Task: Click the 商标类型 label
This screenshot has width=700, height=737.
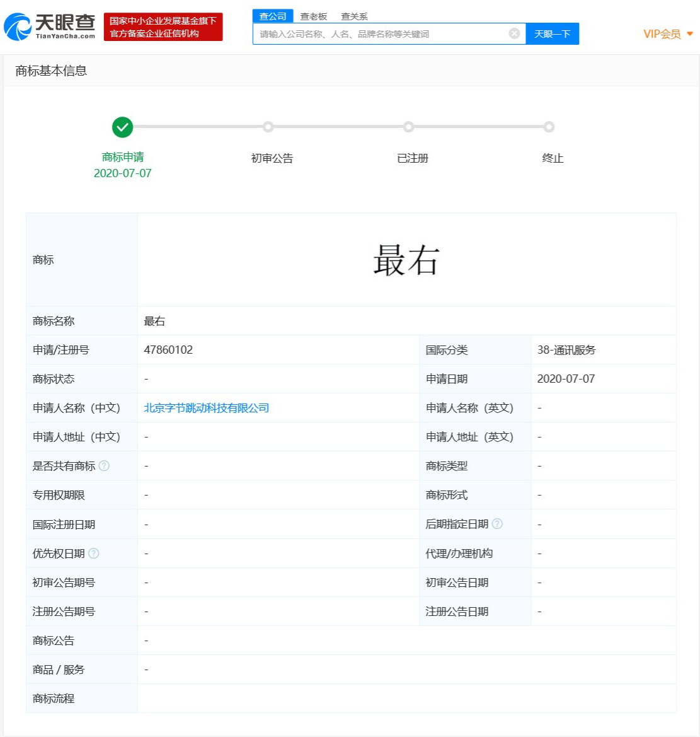Action: tap(446, 466)
